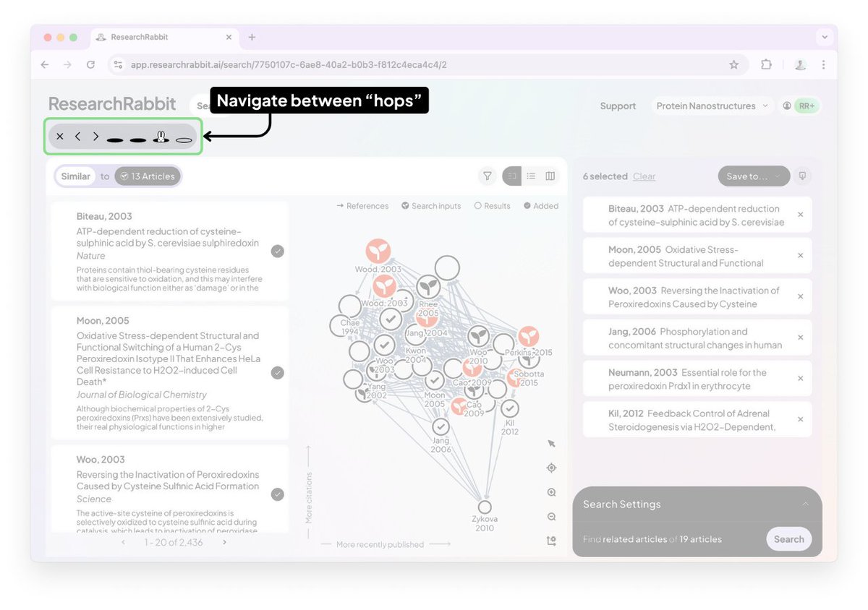Open the Save to... dropdown
This screenshot has width=868, height=610.
(754, 176)
